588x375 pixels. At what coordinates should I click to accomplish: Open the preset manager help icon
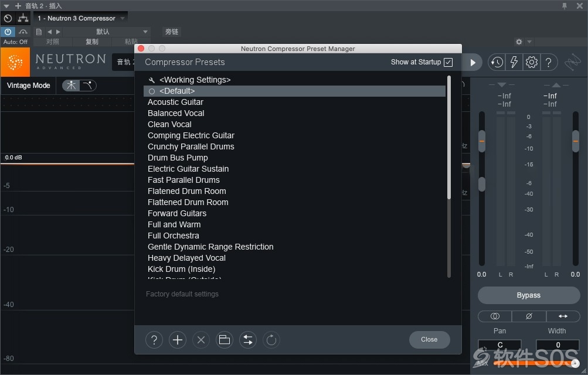pos(154,340)
